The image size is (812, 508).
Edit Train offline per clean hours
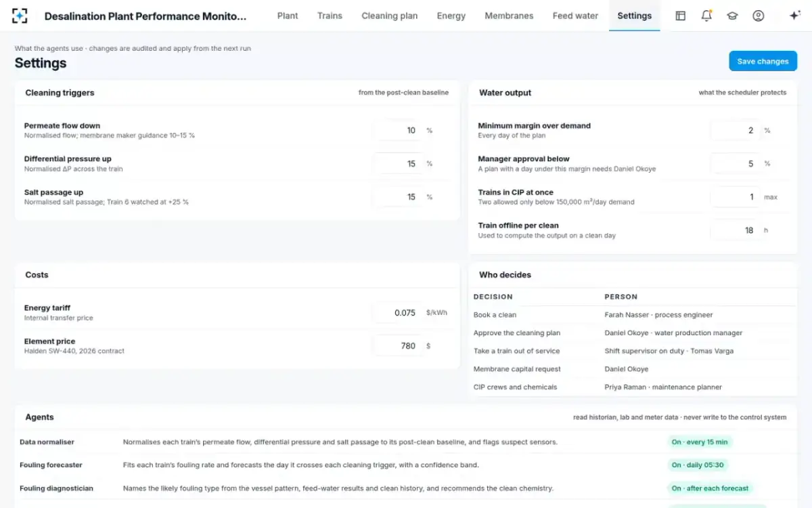tap(735, 230)
